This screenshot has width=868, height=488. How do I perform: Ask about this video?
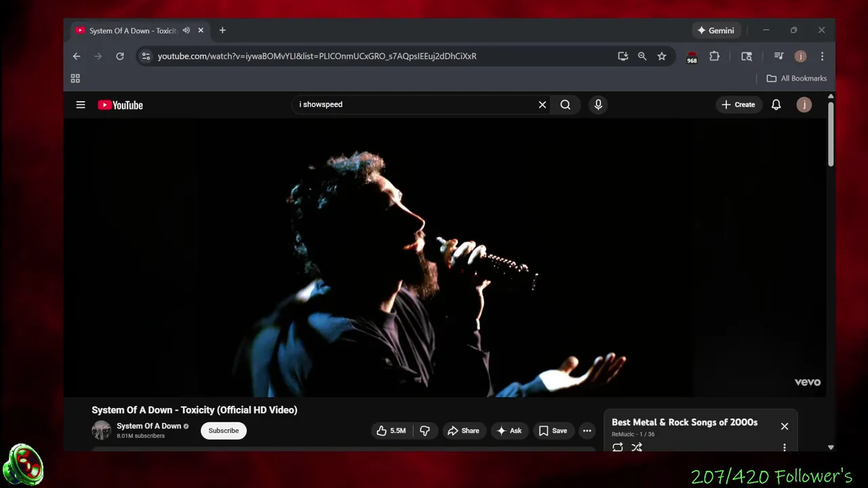509,431
